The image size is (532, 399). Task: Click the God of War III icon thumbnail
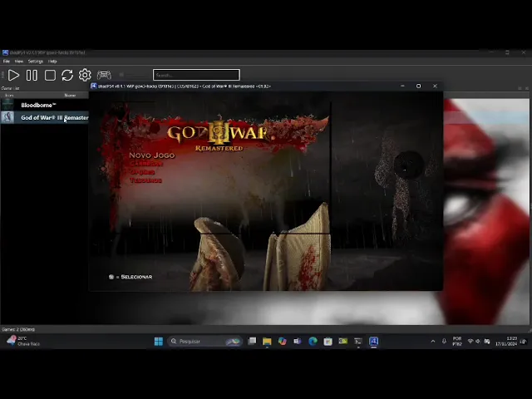pos(7,117)
